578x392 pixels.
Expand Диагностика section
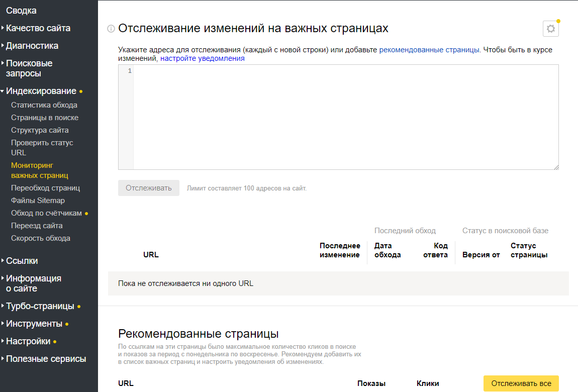pyautogui.click(x=32, y=46)
